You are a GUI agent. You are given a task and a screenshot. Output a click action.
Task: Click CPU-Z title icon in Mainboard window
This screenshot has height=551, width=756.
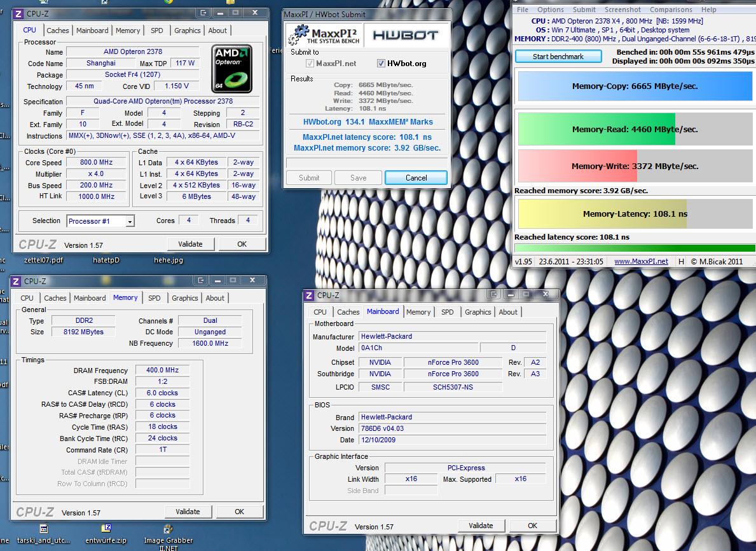(x=309, y=295)
